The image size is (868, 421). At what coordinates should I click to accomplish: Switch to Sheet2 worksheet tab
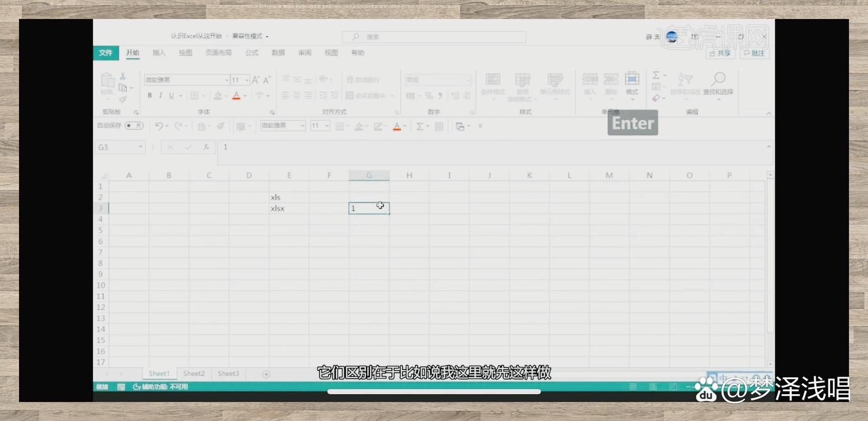(194, 374)
